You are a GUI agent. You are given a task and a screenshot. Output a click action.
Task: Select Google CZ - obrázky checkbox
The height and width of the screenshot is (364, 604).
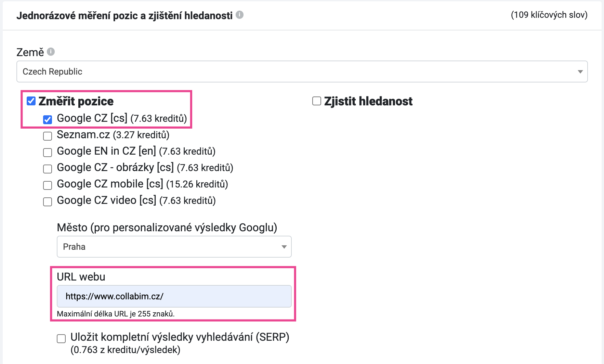(48, 169)
